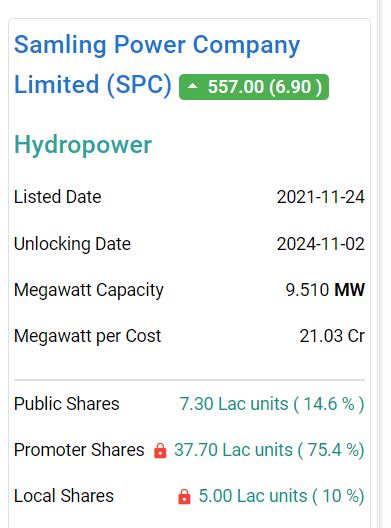Click the 7.30 Lac units (14.6 %) value
Screen dimensions: 391x528
tap(272, 404)
